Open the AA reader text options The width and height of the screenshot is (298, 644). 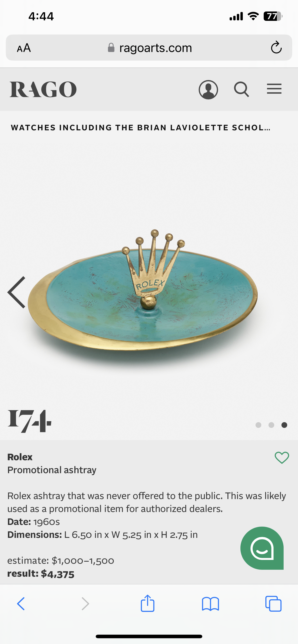(x=24, y=48)
